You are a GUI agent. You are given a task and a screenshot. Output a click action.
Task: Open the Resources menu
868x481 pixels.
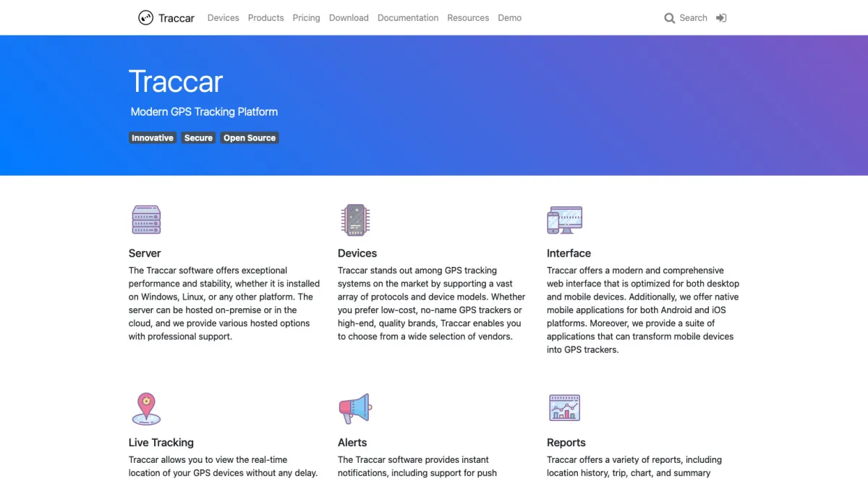(468, 18)
